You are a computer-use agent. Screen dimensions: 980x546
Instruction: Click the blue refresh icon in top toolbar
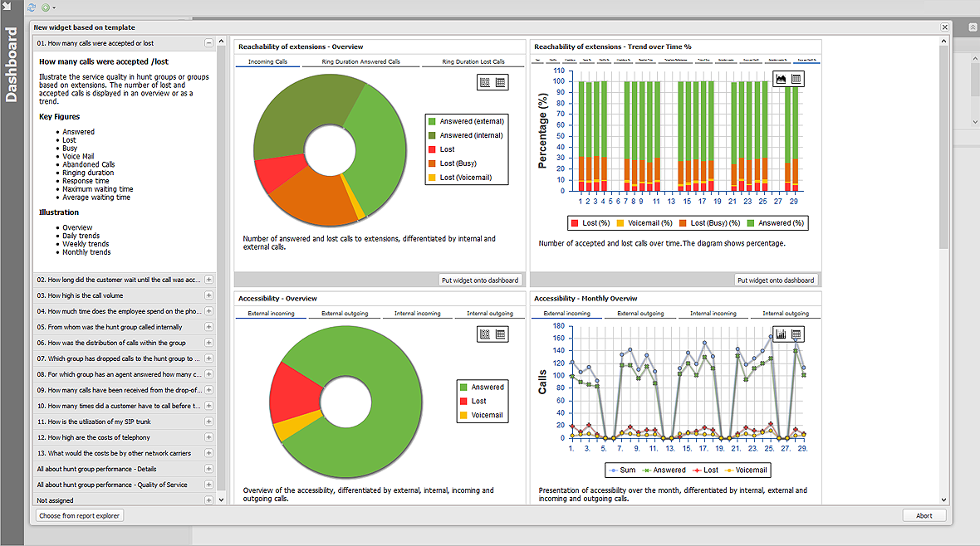click(32, 7)
